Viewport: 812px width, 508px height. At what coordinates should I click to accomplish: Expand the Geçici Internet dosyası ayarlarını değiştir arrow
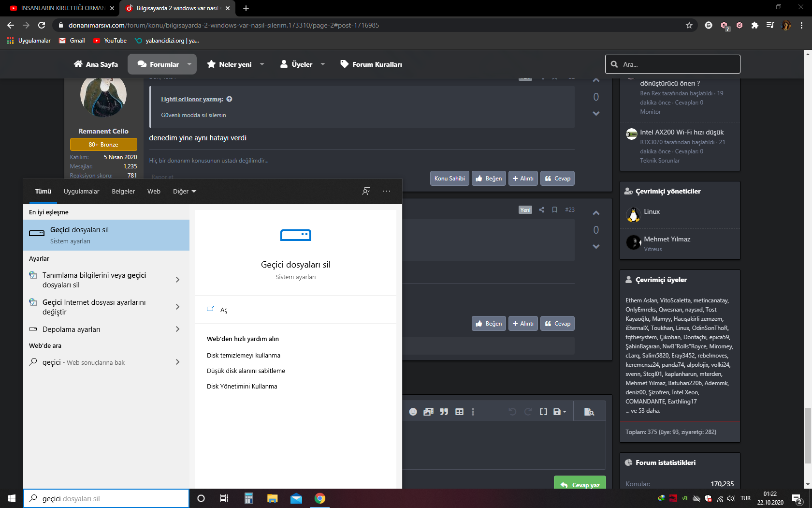(178, 307)
